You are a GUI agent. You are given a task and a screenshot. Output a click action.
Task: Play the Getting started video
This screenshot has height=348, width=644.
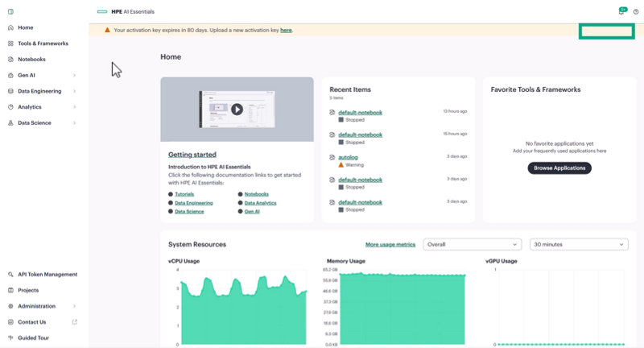point(237,110)
